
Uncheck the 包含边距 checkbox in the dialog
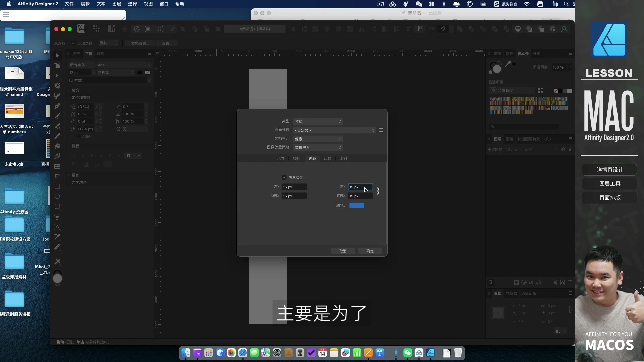point(284,177)
